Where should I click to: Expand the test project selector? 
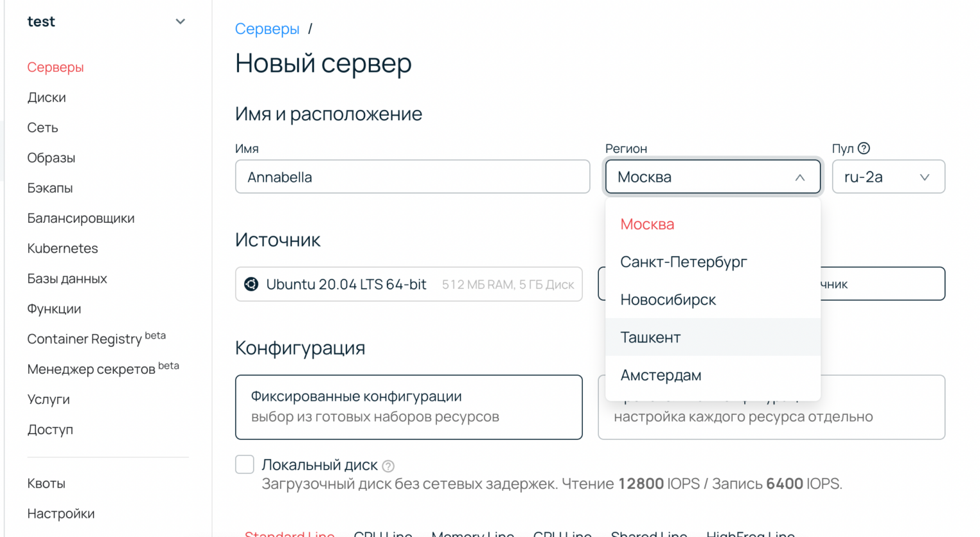[180, 22]
